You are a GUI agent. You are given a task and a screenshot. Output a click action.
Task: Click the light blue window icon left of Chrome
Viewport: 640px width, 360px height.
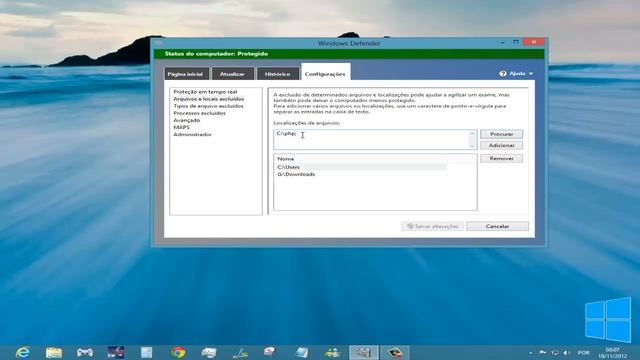pos(147,352)
